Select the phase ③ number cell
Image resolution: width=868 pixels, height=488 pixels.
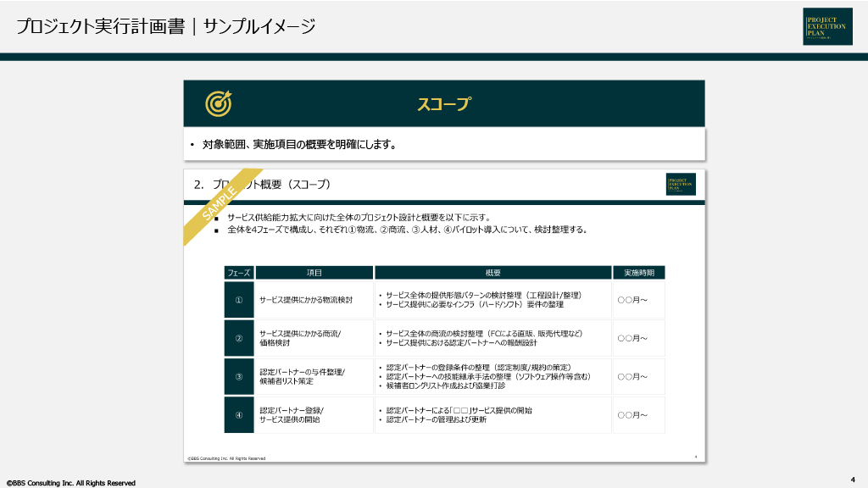tap(238, 376)
